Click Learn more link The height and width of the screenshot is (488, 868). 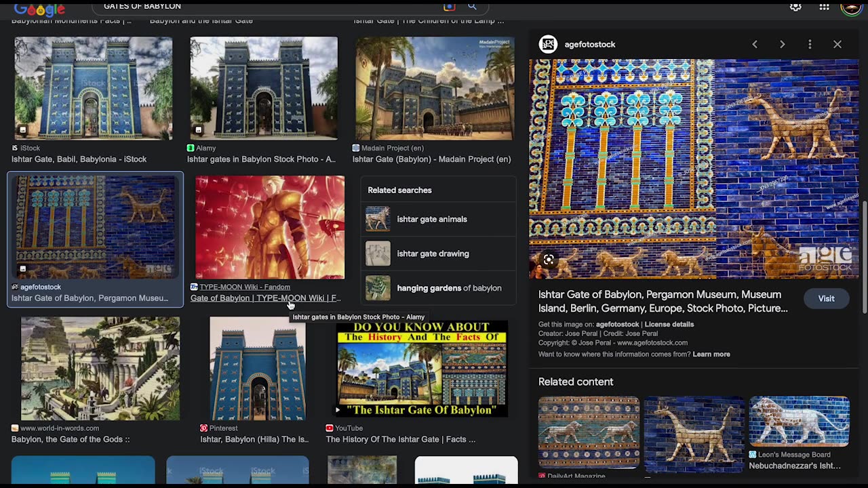tap(711, 354)
